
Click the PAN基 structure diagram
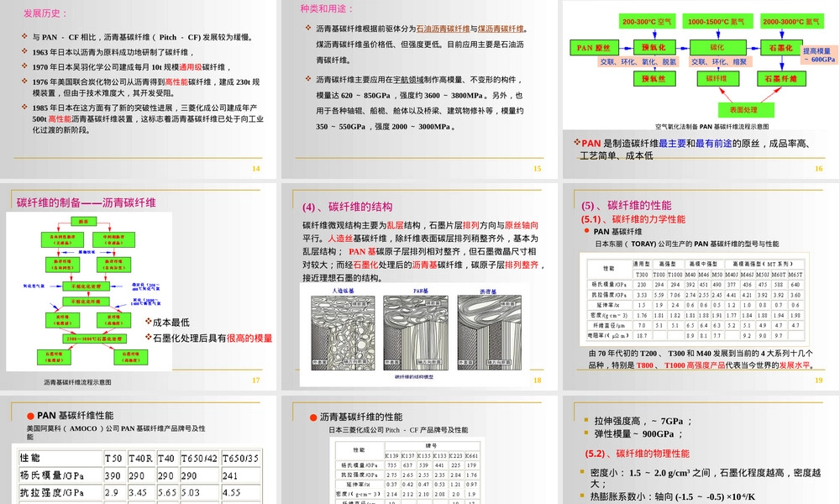pos(417,332)
